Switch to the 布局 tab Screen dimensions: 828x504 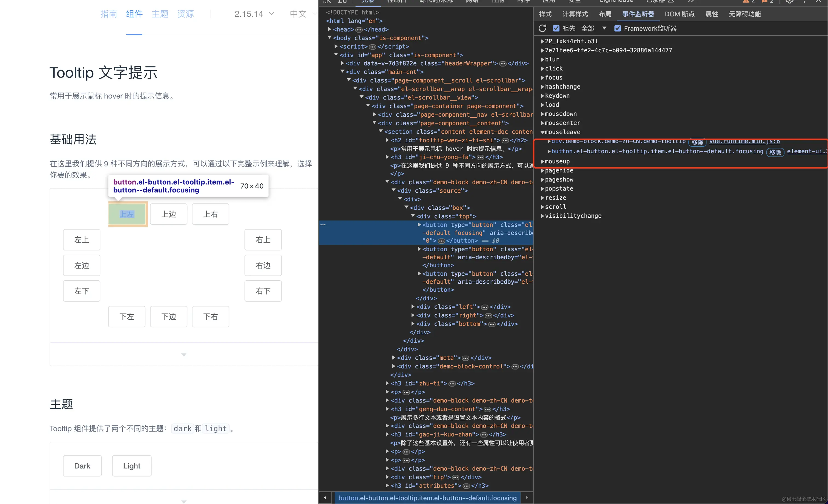pos(605,14)
